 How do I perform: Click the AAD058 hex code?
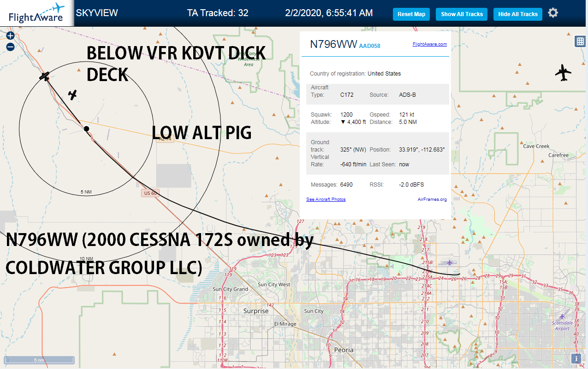(369, 46)
